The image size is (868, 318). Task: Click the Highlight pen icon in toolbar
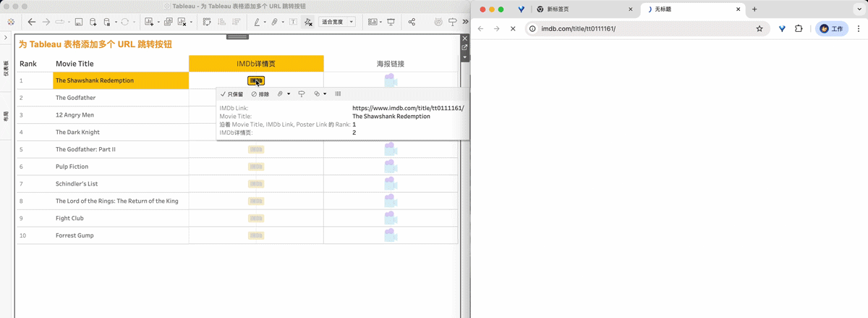pos(257,22)
